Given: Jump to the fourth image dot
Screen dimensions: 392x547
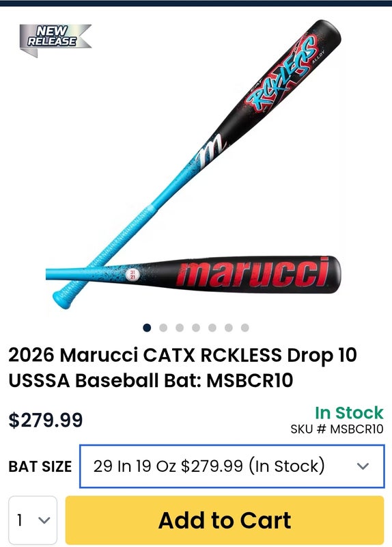Looking at the screenshot, I should point(196,328).
